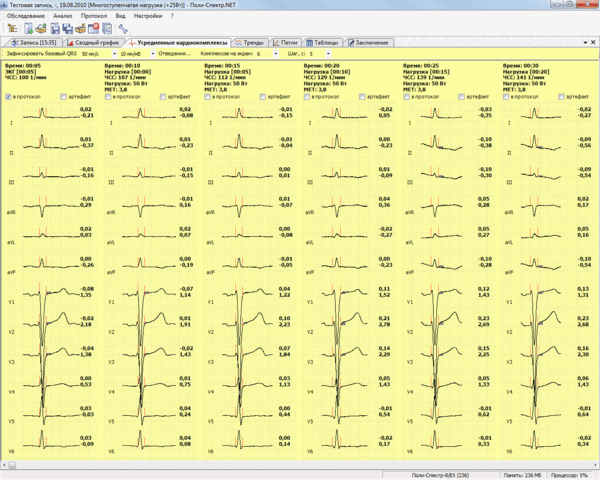Click 'Зафиксировать базовый QRS' button
This screenshot has width=600, height=480.
point(40,53)
